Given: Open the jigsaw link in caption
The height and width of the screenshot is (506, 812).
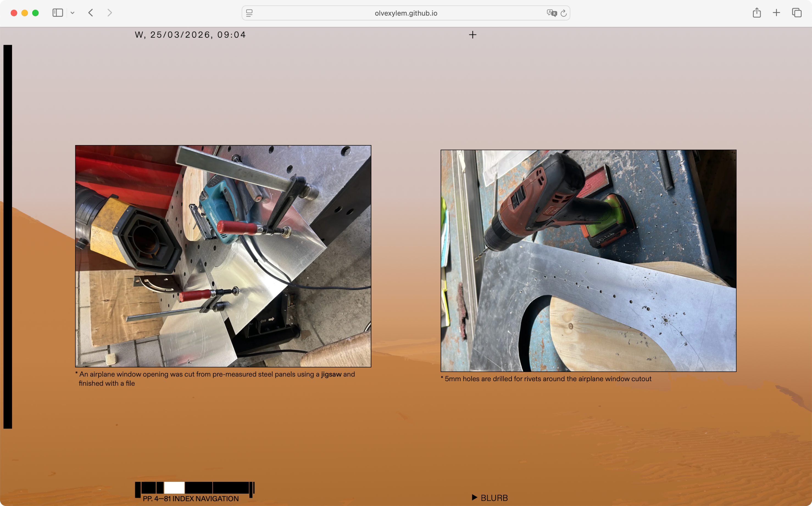Looking at the screenshot, I should tap(331, 374).
